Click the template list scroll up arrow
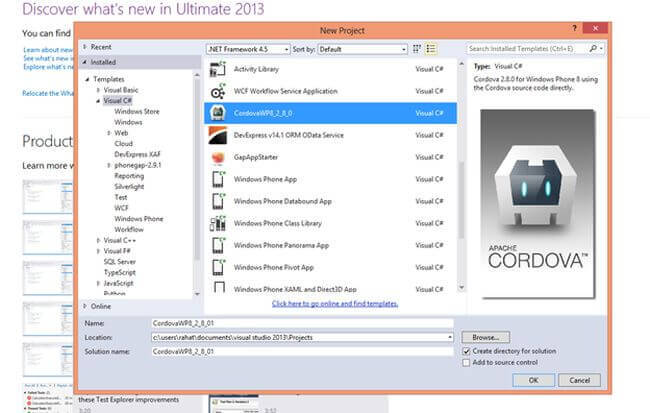650x413 pixels. pyautogui.click(x=461, y=63)
